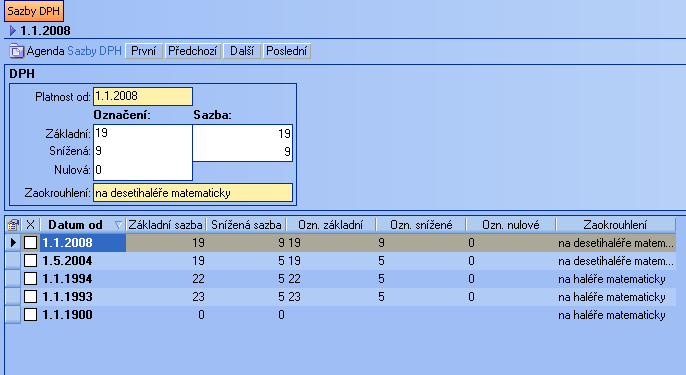Click rounding text in the 1.1.1994 row

pos(612,279)
